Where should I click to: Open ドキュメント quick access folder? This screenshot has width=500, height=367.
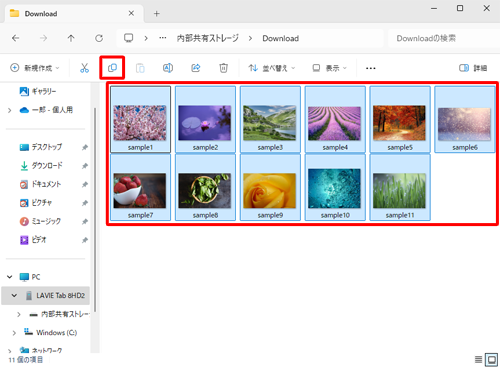(40, 184)
